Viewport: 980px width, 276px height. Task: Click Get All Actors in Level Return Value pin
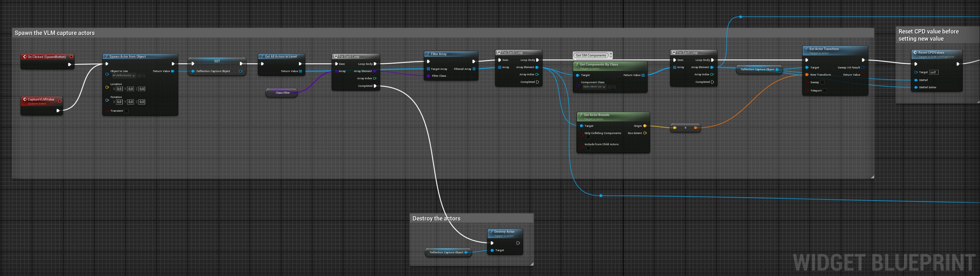pyautogui.click(x=301, y=71)
